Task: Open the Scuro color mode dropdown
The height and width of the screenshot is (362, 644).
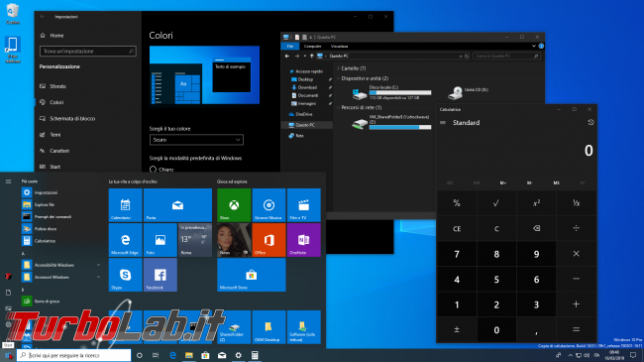Action: [196, 140]
